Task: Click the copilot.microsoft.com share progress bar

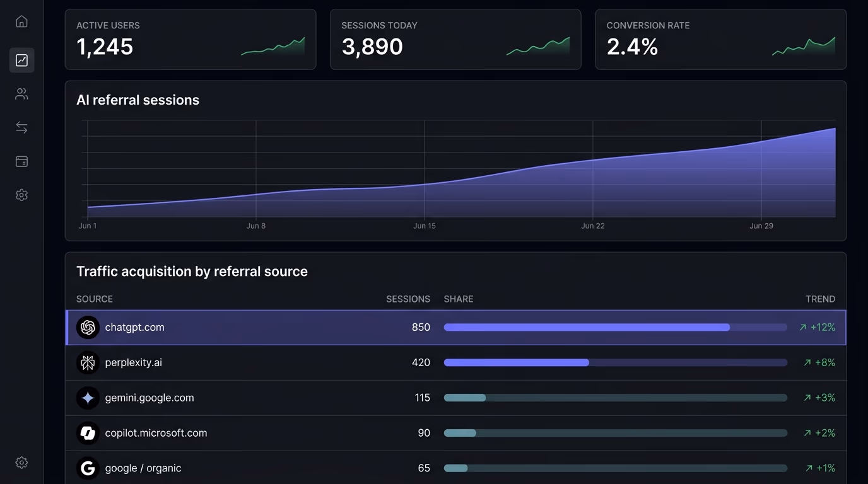Action: 616,433
